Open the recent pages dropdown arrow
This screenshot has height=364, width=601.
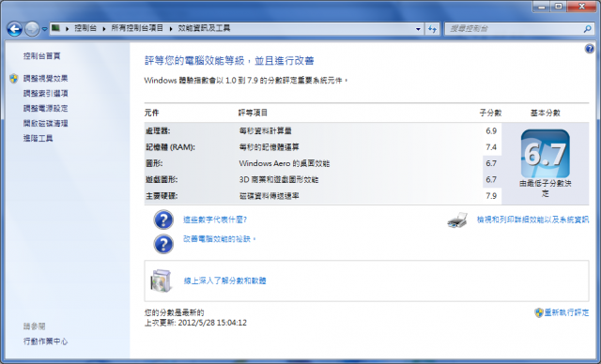(44, 29)
